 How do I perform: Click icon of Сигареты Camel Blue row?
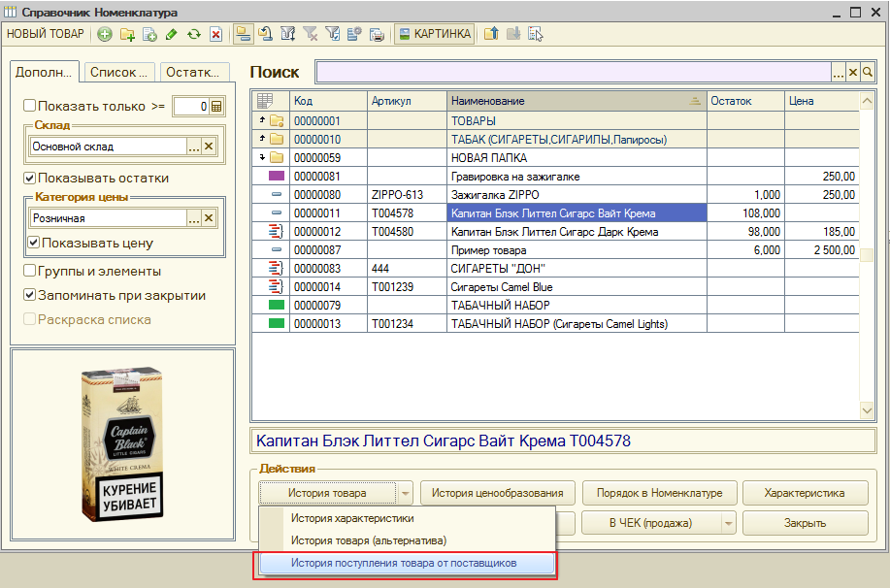point(276,286)
